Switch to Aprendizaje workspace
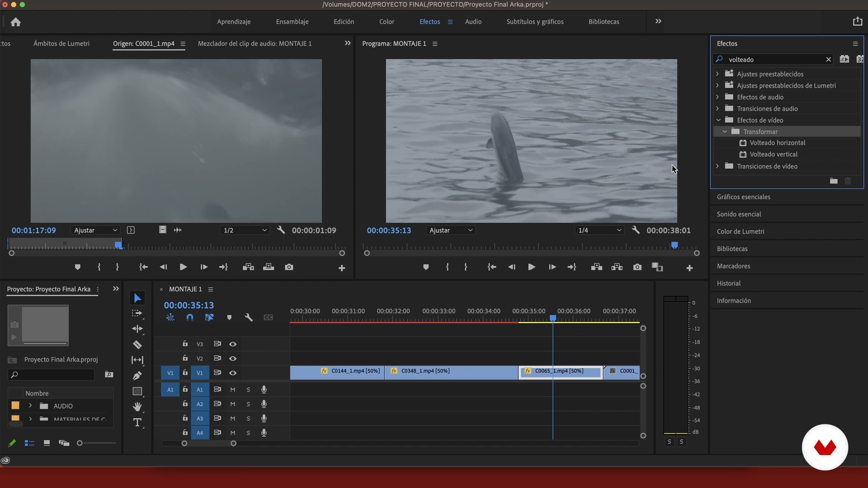This screenshot has height=488, width=868. click(x=234, y=22)
